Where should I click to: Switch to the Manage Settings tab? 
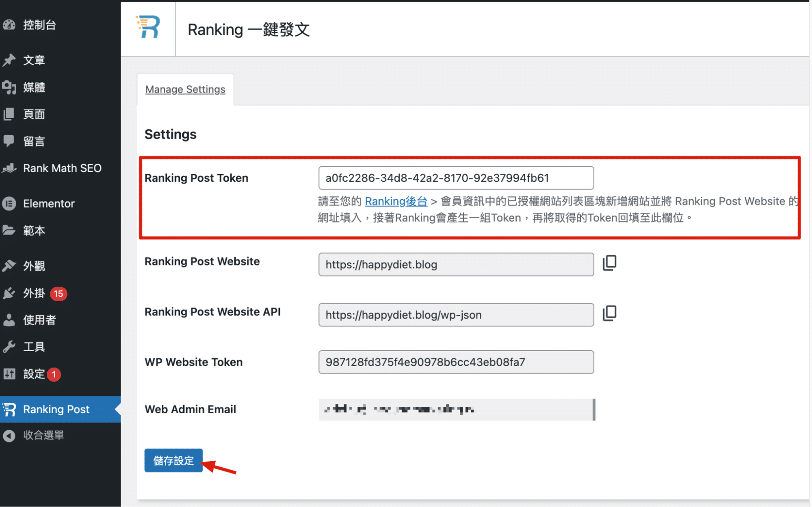(185, 89)
